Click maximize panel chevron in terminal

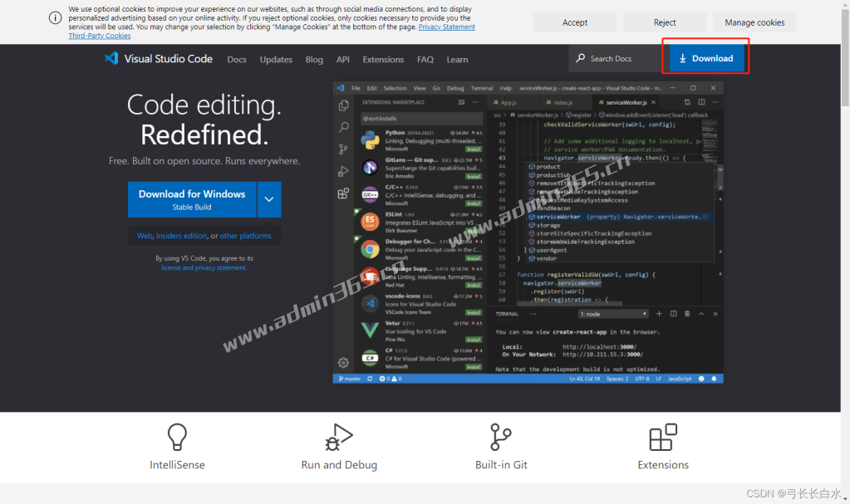pyautogui.click(x=701, y=314)
